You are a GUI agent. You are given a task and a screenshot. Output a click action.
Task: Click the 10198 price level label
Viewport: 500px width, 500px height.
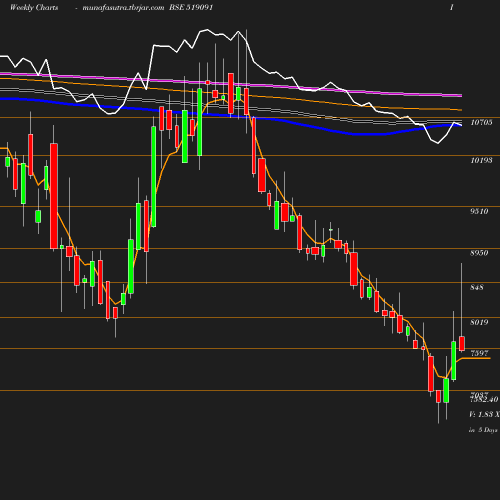[x=481, y=160]
